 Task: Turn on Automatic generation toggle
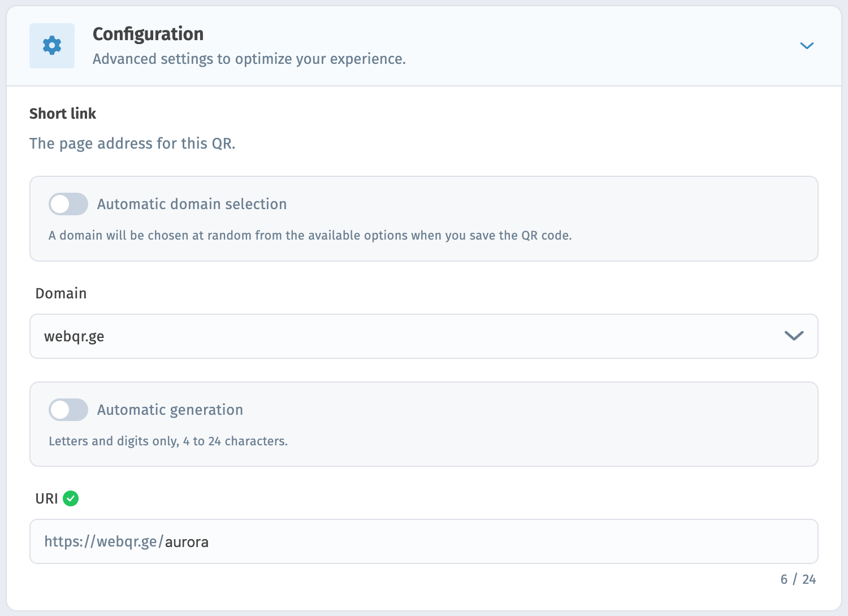click(68, 410)
